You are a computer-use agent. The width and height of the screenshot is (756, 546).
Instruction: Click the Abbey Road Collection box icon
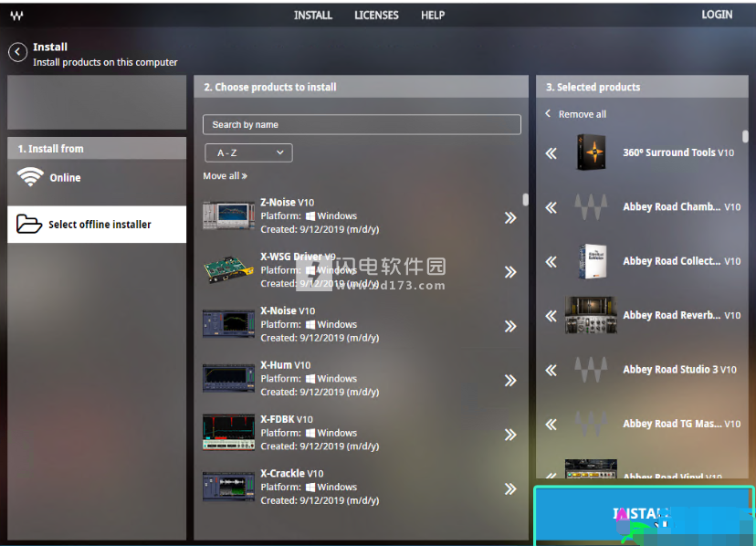pos(592,261)
